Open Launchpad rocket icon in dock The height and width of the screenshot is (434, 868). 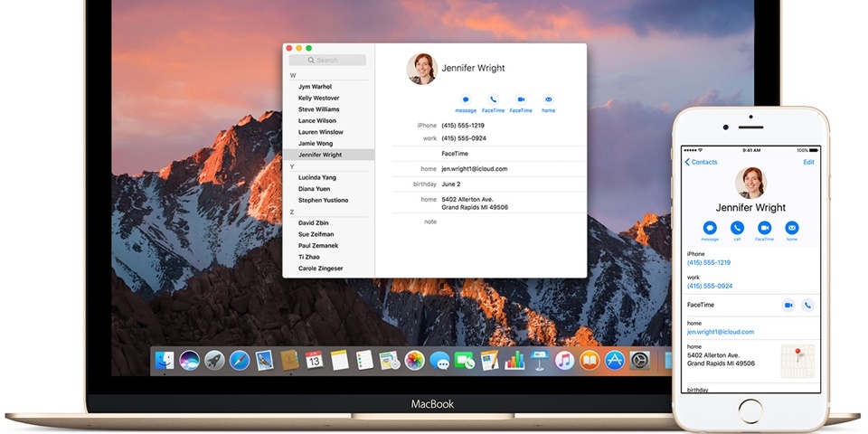(x=214, y=361)
